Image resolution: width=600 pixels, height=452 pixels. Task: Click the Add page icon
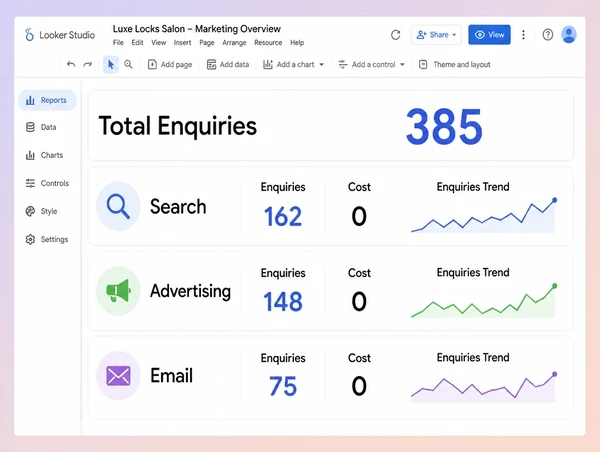tap(152, 65)
